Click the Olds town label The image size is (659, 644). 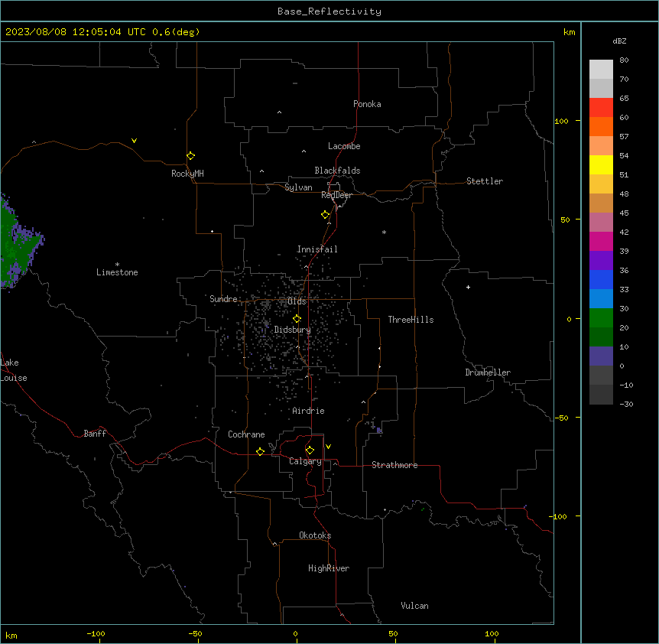click(297, 301)
